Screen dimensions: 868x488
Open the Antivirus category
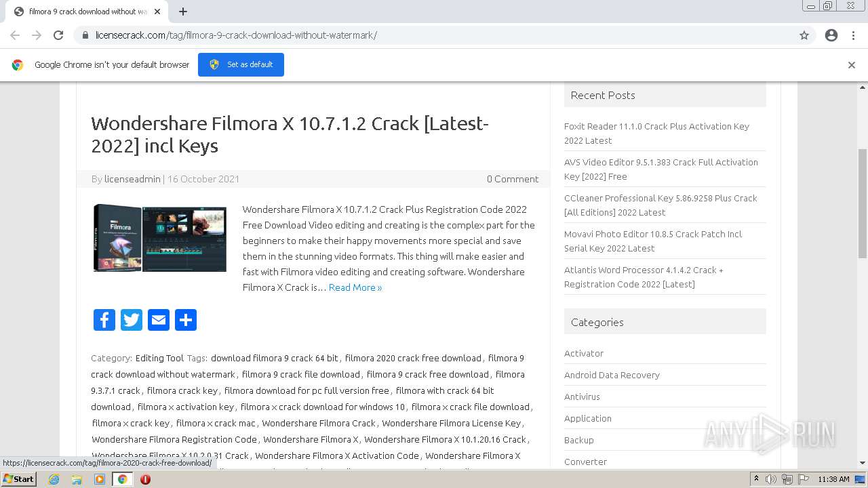582,396
